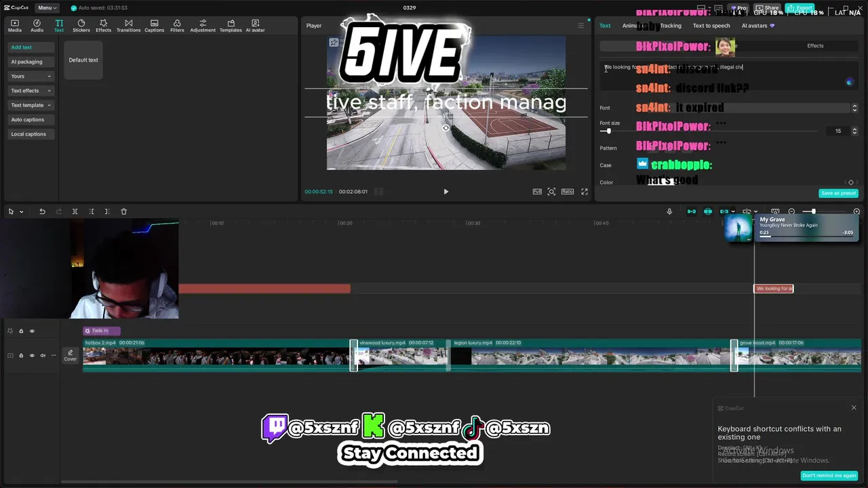Switch to the Text to speech tab

[x=711, y=26]
